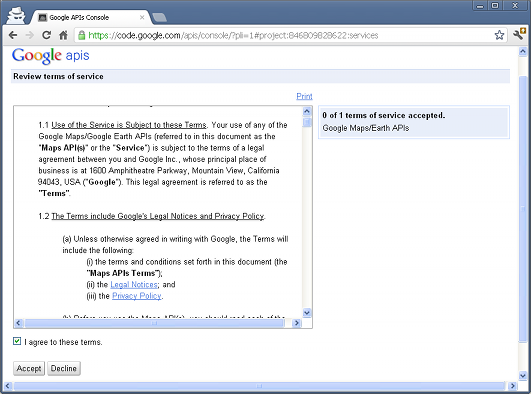Screen dimensions: 531x394
Task: Click page scroll left arrow
Action: coord(8,386)
